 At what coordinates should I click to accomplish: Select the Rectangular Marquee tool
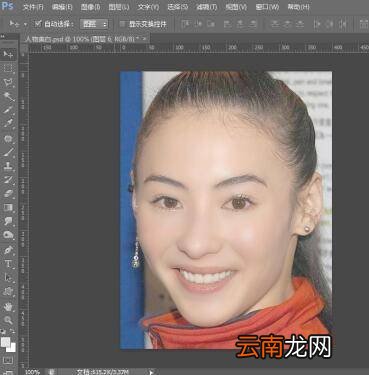(x=8, y=68)
